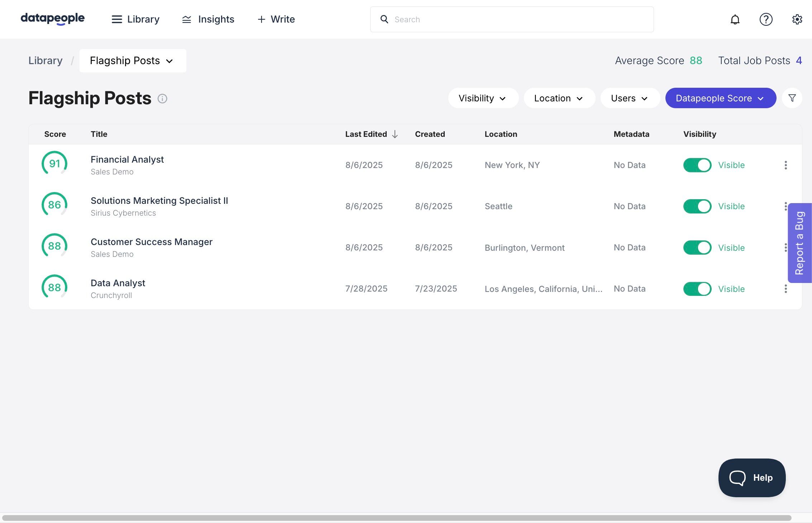
Task: Toggle visibility of Financial Analyst post
Action: coord(697,165)
